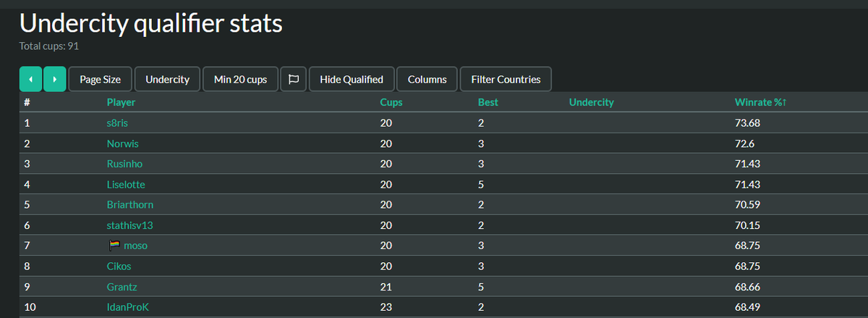Click winrate value 72.6

744,143
